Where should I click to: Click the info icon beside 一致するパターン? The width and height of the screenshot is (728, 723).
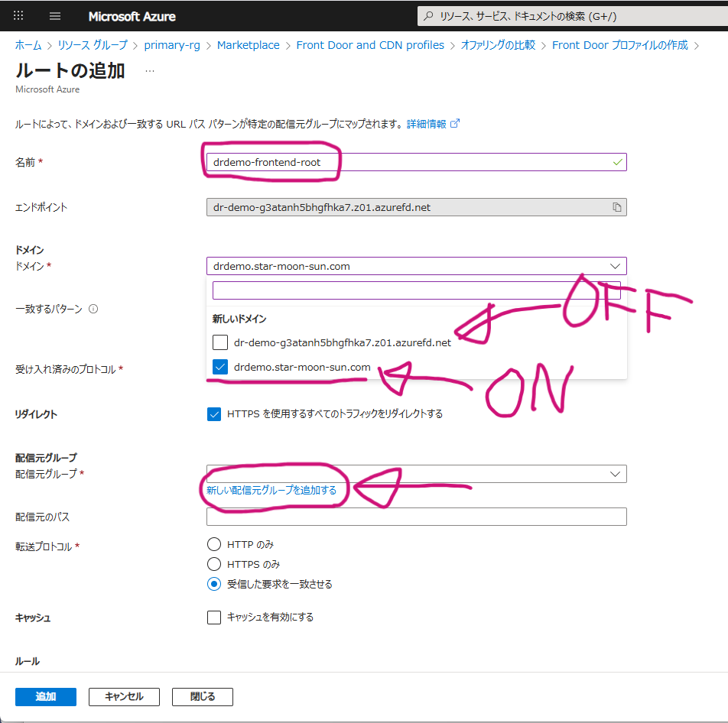click(x=93, y=309)
